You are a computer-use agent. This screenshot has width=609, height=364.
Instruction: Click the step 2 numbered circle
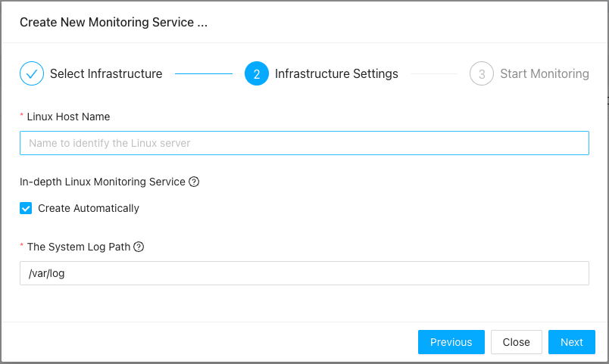[x=257, y=74]
